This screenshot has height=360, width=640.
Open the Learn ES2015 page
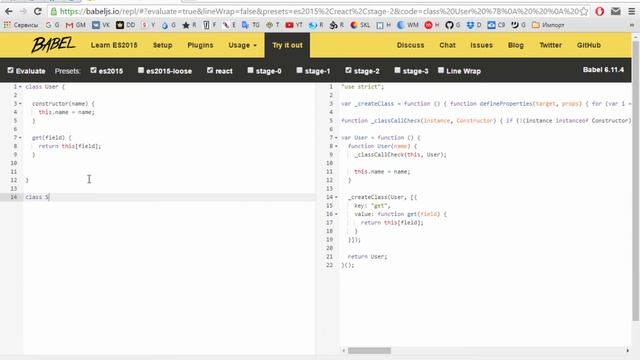click(x=114, y=45)
